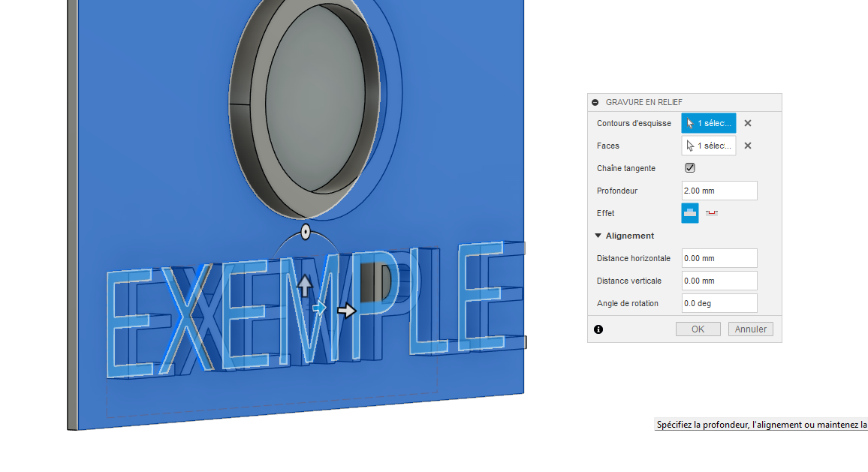Screen dimensions: 868x472
Task: Grab the vertical arrow manipulator on the text
Action: 304,285
